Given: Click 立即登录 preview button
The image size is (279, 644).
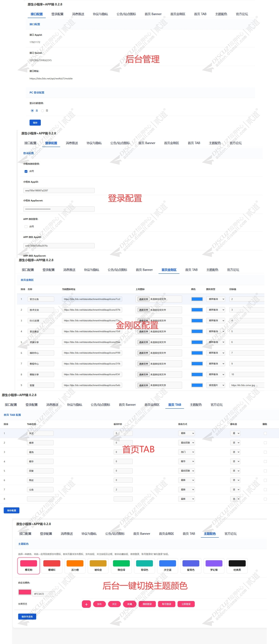Looking at the screenshot, I should (x=186, y=604).
